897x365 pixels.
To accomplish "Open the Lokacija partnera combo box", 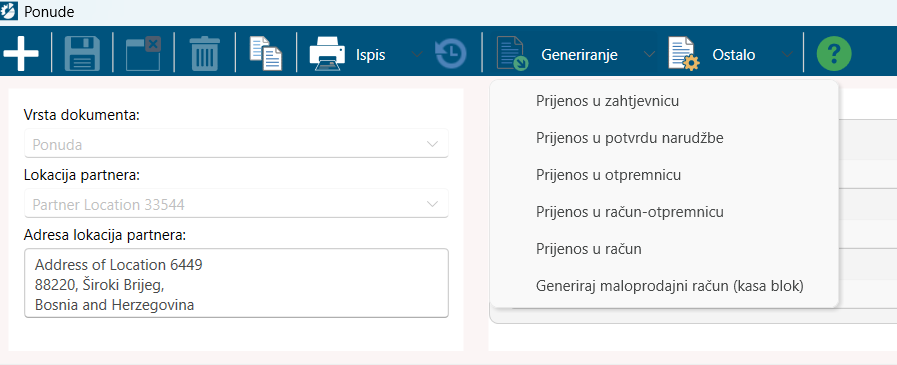I will [236, 204].
